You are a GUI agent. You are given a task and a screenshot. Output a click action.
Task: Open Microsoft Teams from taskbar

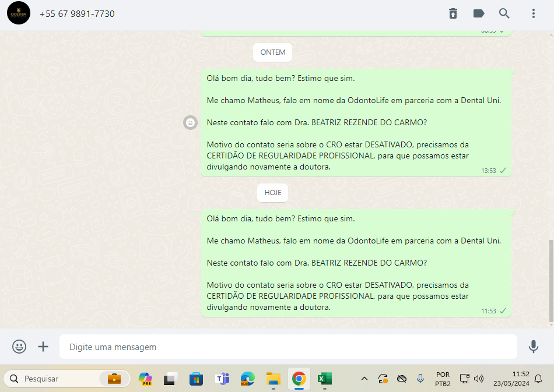coord(222,379)
